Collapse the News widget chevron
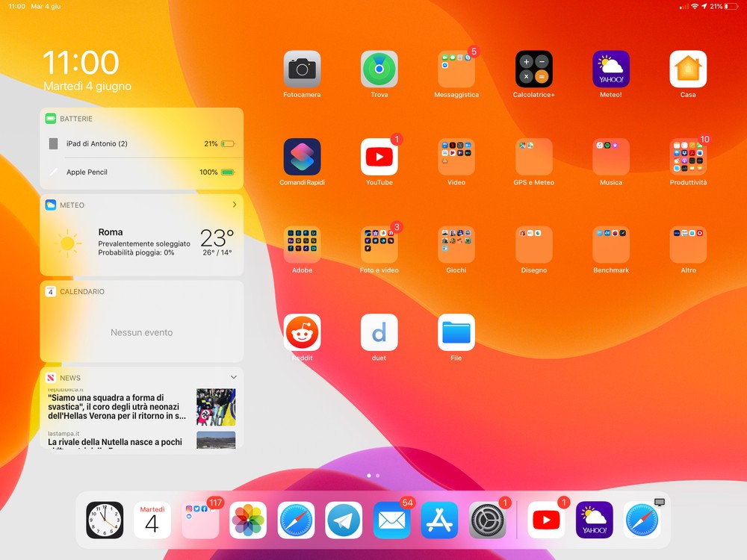This screenshot has width=747, height=560. [x=233, y=377]
